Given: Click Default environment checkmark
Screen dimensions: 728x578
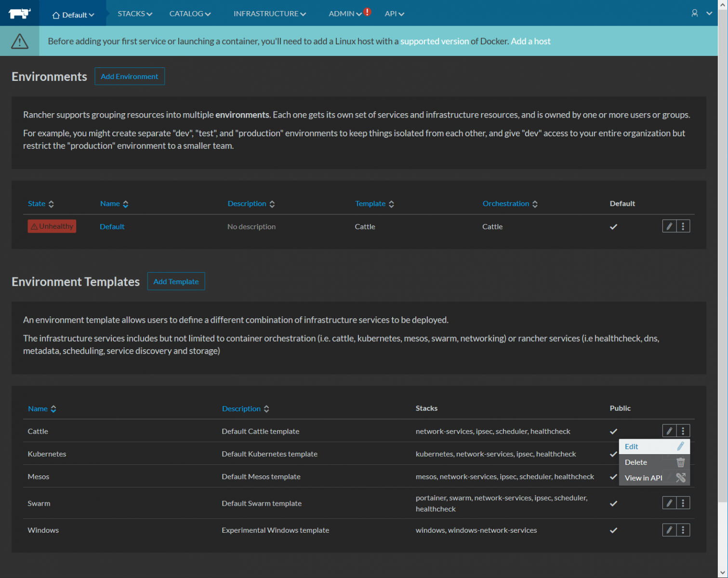Looking at the screenshot, I should coord(613,227).
